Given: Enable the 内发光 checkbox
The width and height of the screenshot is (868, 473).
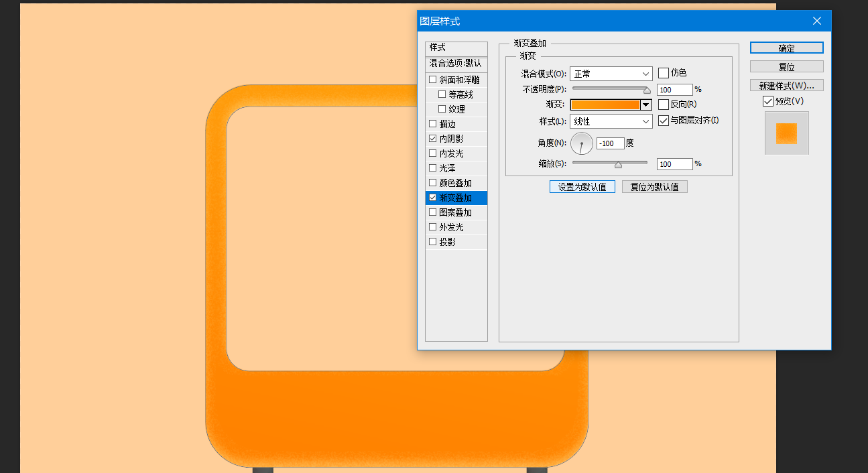Looking at the screenshot, I should [432, 153].
